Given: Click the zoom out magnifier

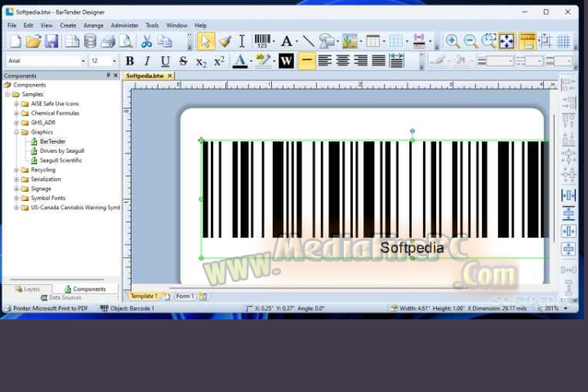Looking at the screenshot, I should click(470, 42).
